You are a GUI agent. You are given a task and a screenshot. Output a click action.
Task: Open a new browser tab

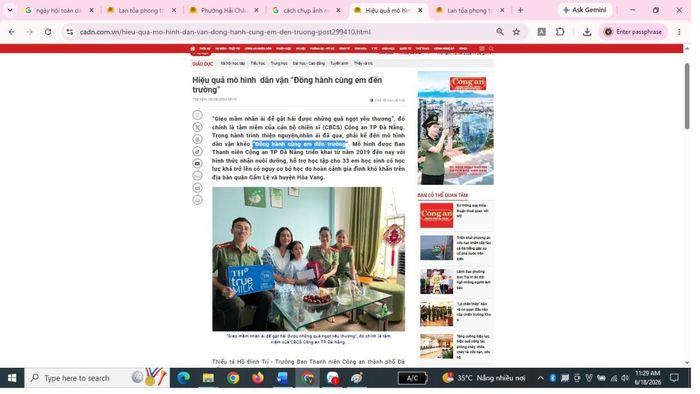coord(520,10)
